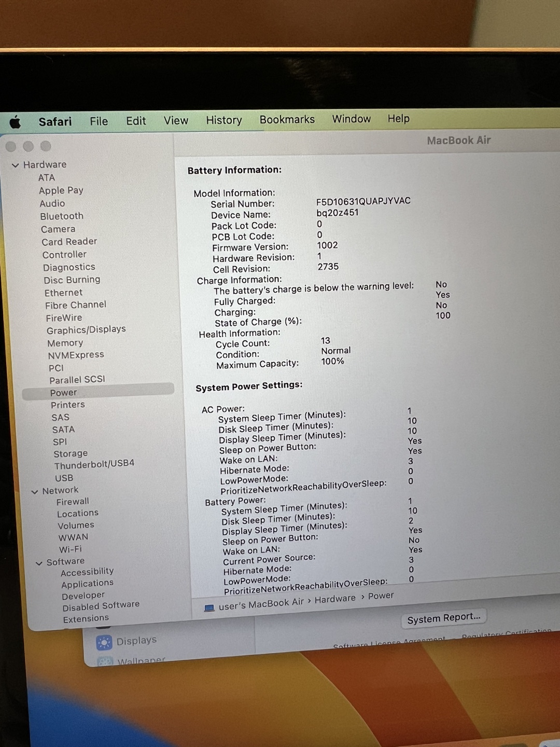Open the View menu

(176, 120)
